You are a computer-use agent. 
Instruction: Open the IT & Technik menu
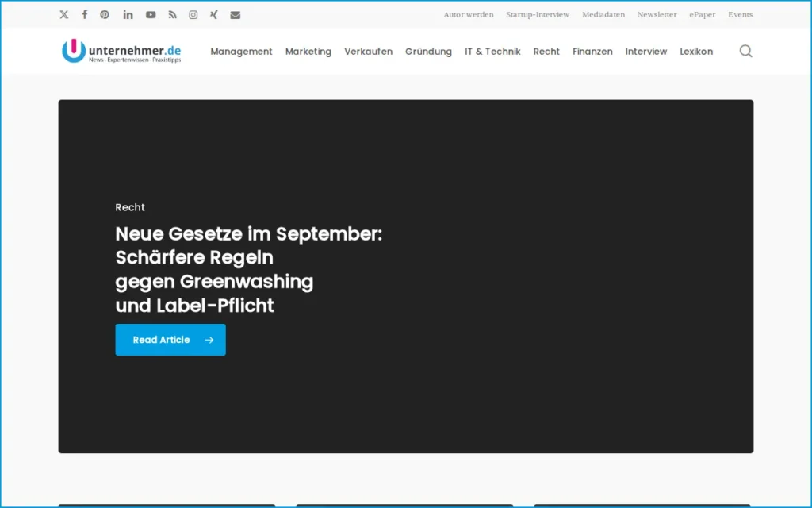pos(492,52)
